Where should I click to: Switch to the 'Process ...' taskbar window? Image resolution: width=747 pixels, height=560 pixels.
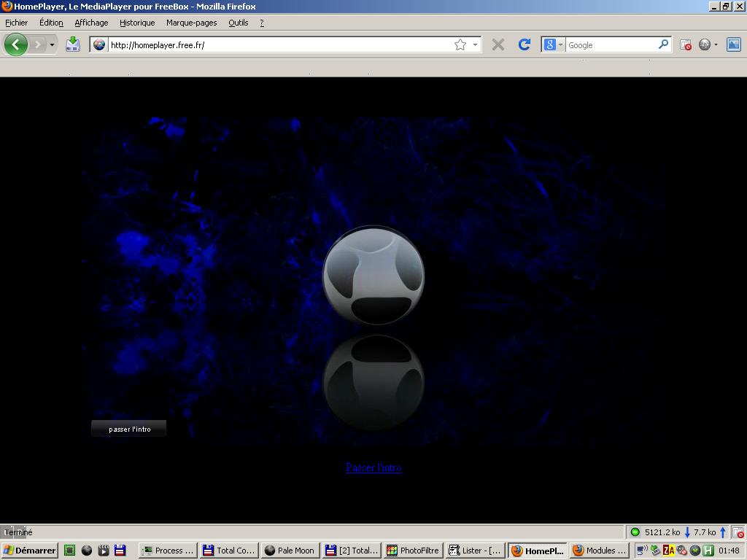169,551
